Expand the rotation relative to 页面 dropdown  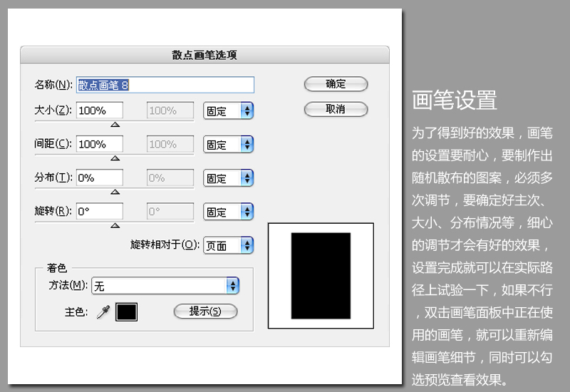pos(228,245)
